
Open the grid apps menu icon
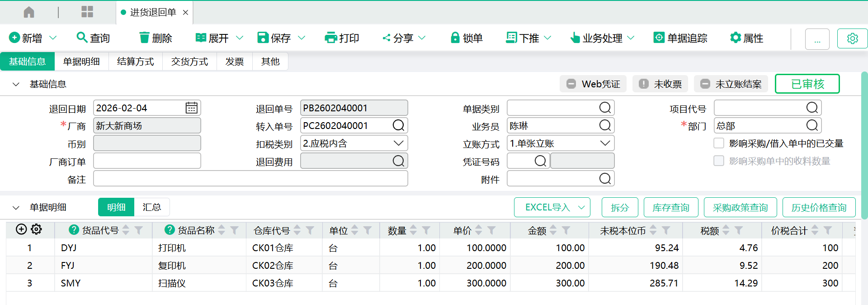tap(87, 12)
